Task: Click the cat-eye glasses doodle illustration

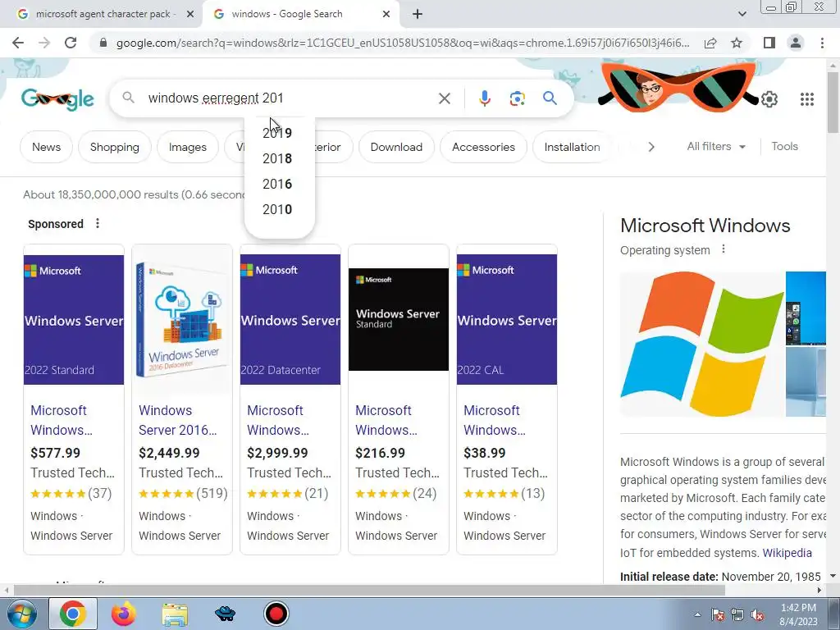Action: pos(678,85)
